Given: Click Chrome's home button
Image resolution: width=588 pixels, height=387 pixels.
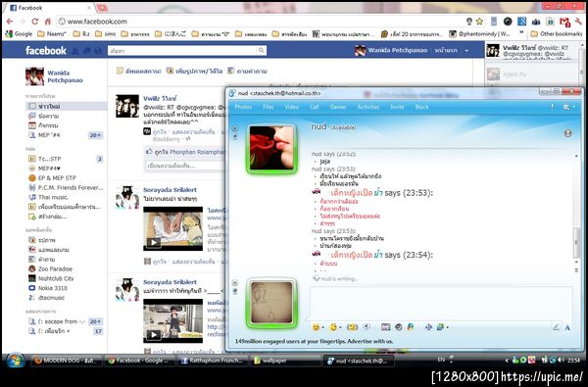Looking at the screenshot, I should pyautogui.click(x=48, y=22).
